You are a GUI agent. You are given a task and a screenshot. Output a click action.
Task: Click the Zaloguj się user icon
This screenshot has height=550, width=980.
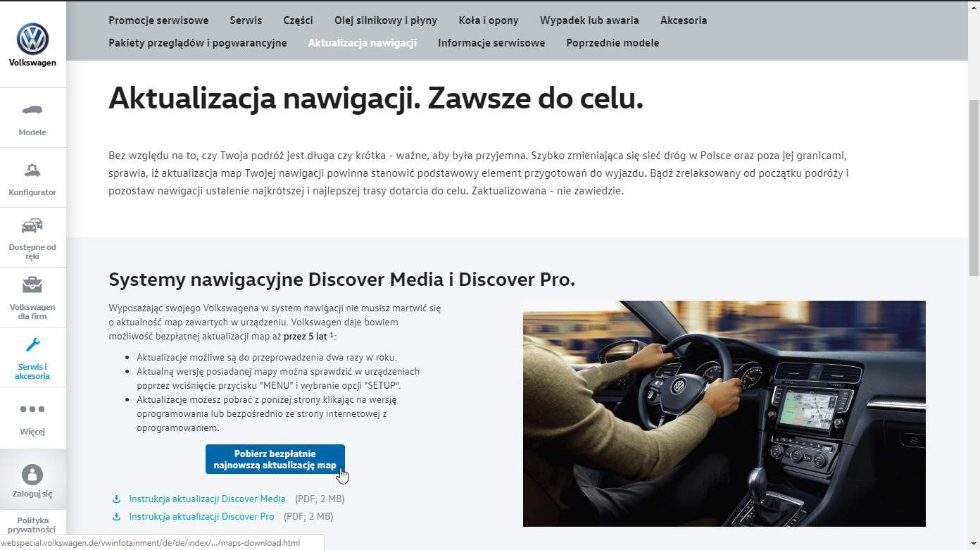32,474
